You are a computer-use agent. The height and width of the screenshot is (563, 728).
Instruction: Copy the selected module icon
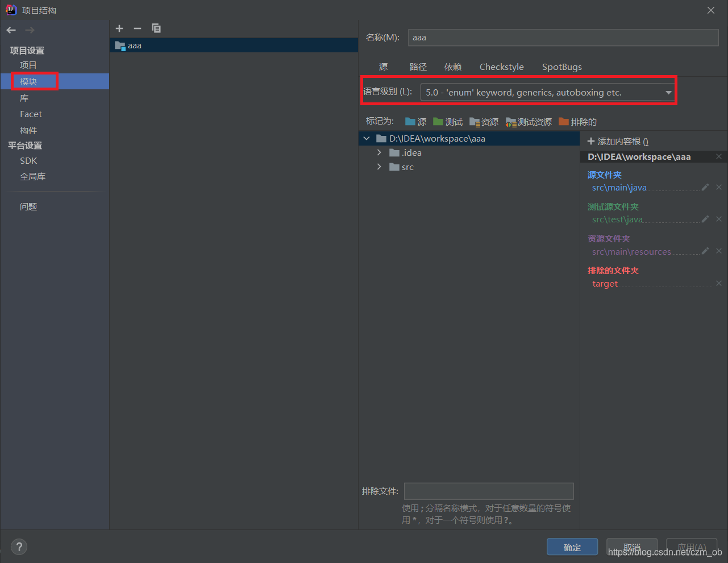pos(156,28)
